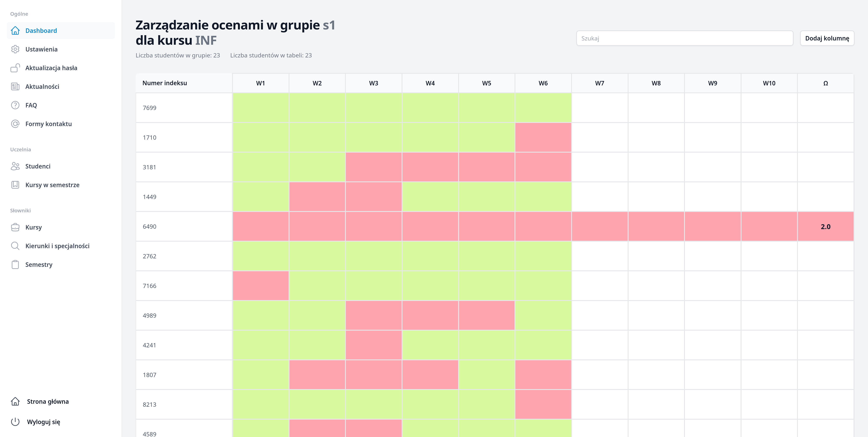Click the green W1 cell for student 7699
This screenshot has width=868, height=437.
pyautogui.click(x=260, y=108)
